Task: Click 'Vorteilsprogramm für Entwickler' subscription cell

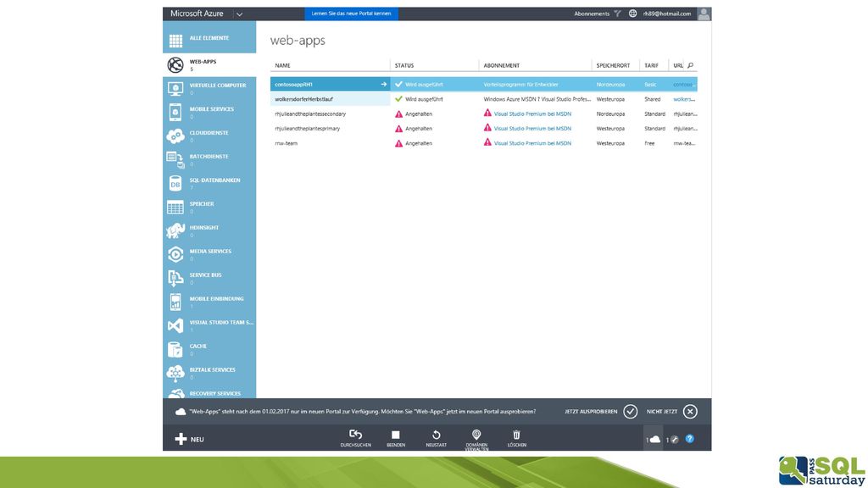Action: click(520, 85)
